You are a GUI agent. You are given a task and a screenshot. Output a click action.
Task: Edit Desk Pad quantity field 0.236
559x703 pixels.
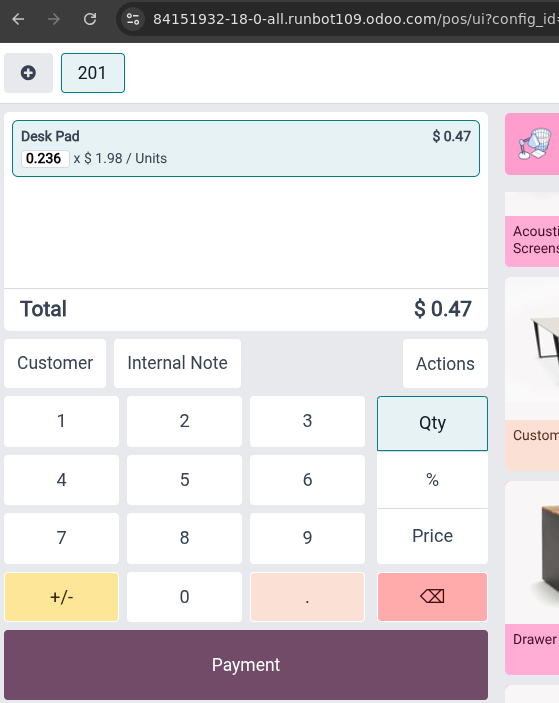[x=45, y=158]
